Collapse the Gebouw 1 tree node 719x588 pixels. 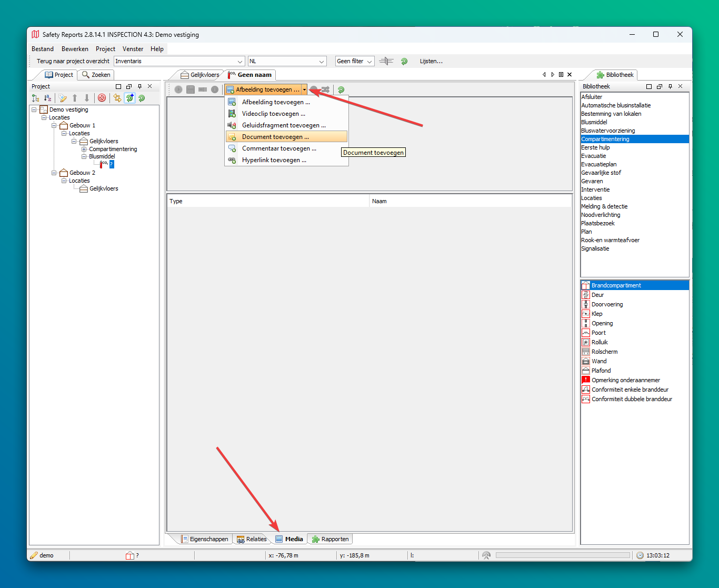point(54,125)
